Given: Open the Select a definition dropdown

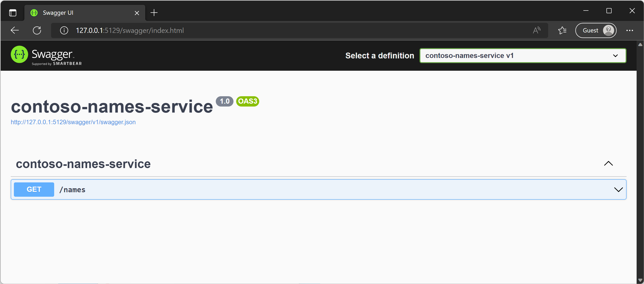Looking at the screenshot, I should point(522,56).
